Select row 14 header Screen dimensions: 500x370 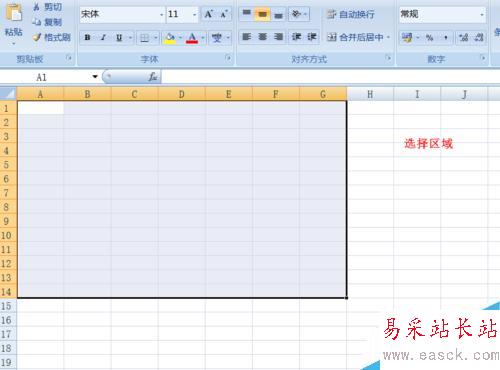point(8,291)
